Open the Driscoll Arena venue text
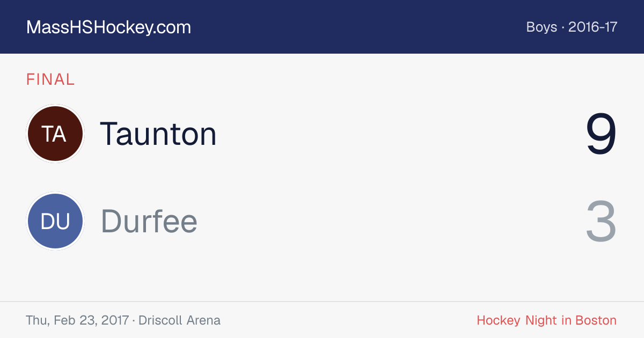Image resolution: width=644 pixels, height=338 pixels. [179, 320]
